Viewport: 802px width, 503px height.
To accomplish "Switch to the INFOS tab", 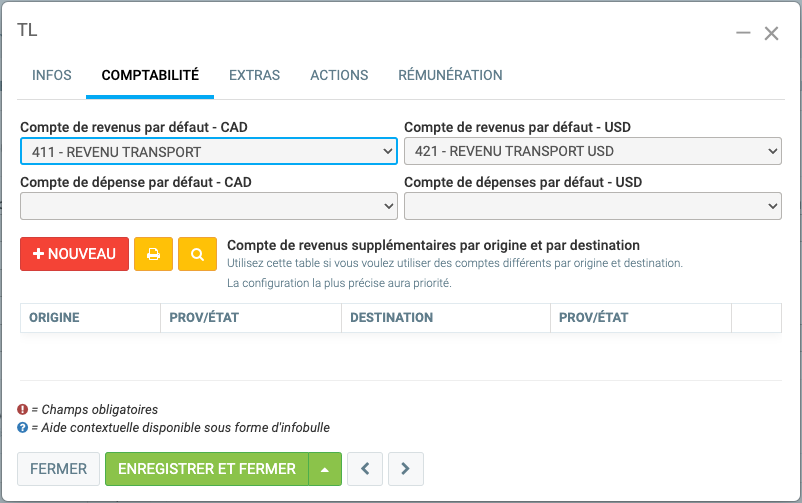I will [x=52, y=75].
